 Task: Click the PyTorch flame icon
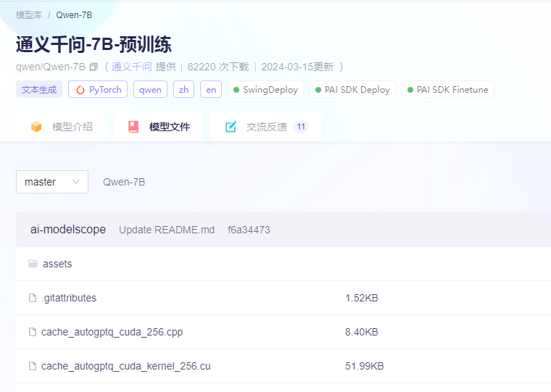[80, 90]
